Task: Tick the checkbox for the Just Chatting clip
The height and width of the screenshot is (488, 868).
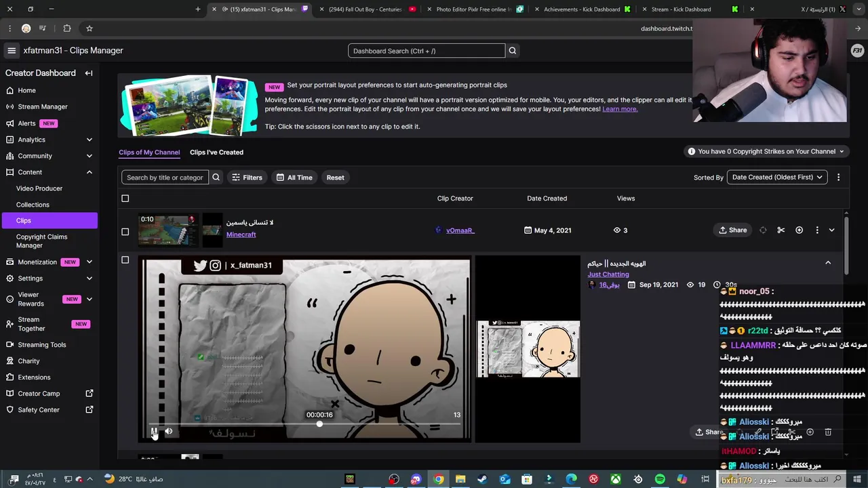Action: [x=125, y=260]
